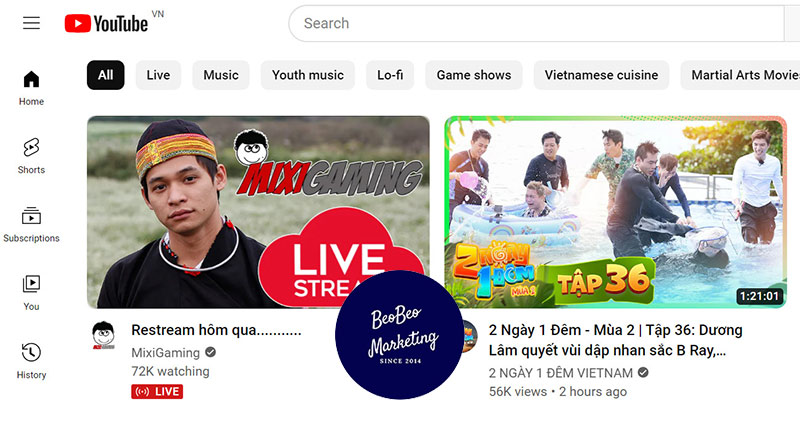This screenshot has height=436, width=800.
Task: Go to Home in sidebar
Action: tap(31, 88)
